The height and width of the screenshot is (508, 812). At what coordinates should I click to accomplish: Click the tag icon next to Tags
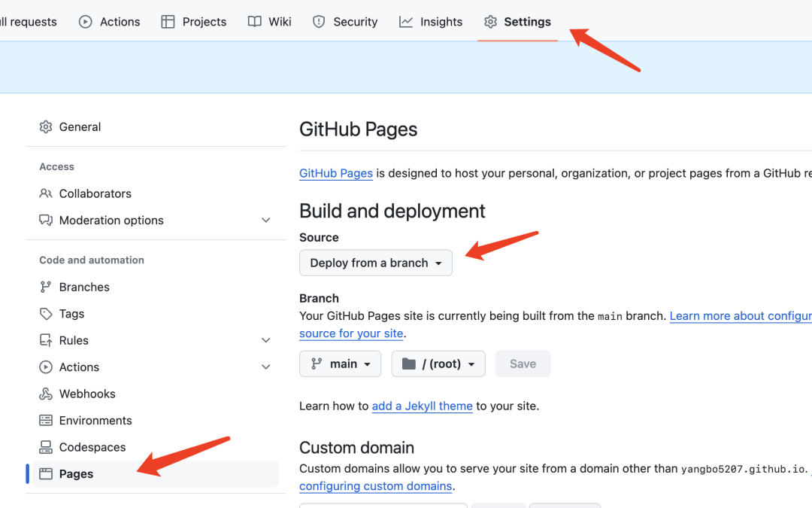(46, 314)
